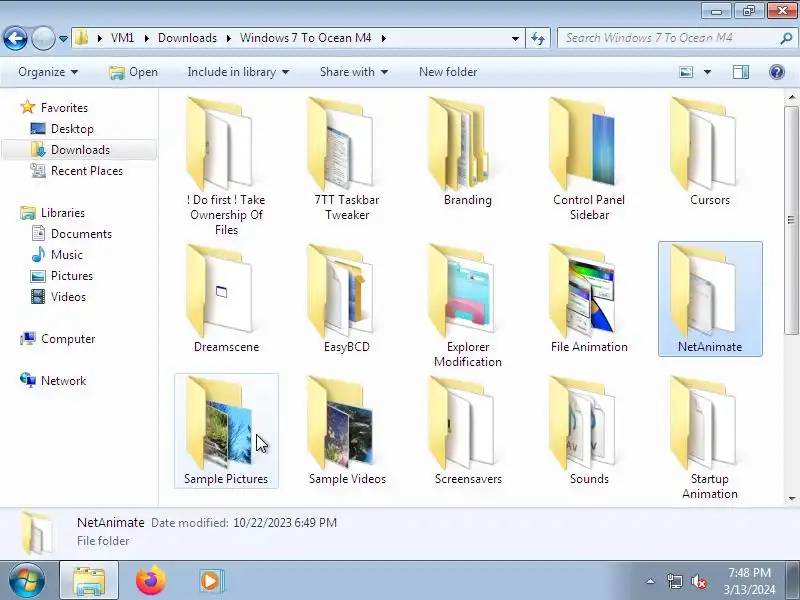This screenshot has width=800, height=600.
Task: Click Downloads in the address breadcrumb
Action: (187, 38)
